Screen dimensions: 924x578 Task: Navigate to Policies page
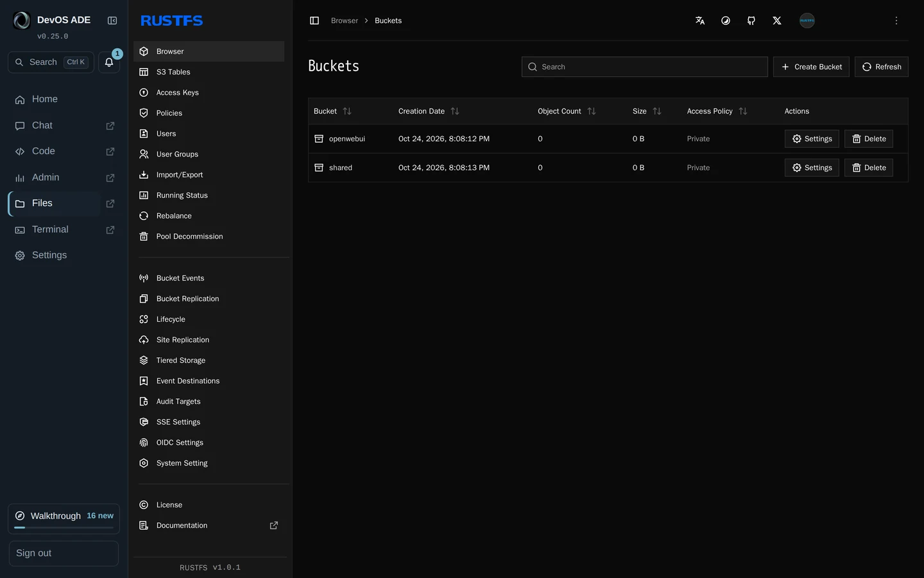(209, 113)
